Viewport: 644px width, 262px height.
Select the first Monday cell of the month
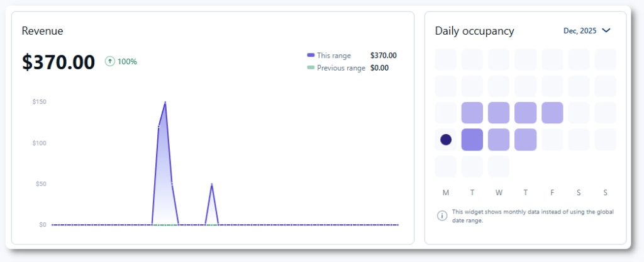click(446, 60)
